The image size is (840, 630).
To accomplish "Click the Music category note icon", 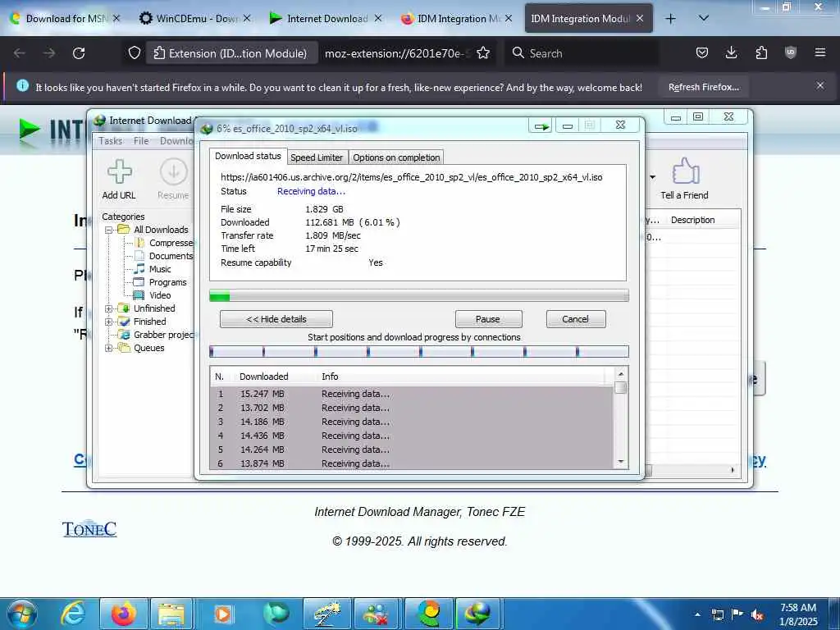I will 139,269.
